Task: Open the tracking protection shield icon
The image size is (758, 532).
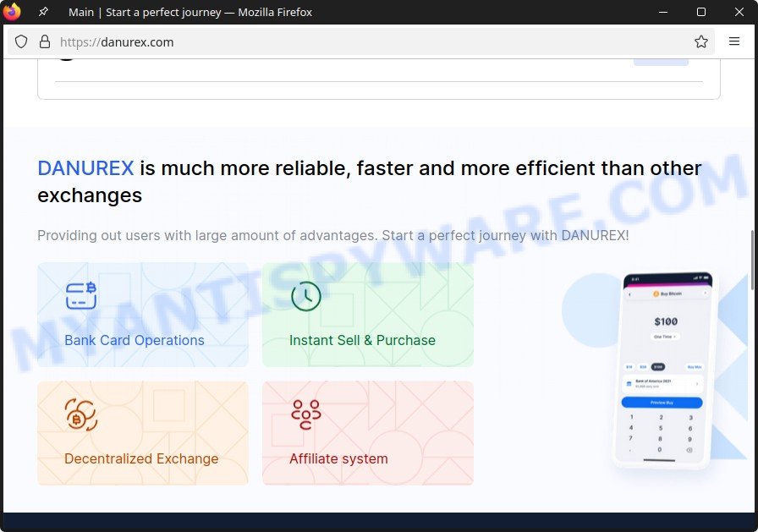Action: coord(21,42)
